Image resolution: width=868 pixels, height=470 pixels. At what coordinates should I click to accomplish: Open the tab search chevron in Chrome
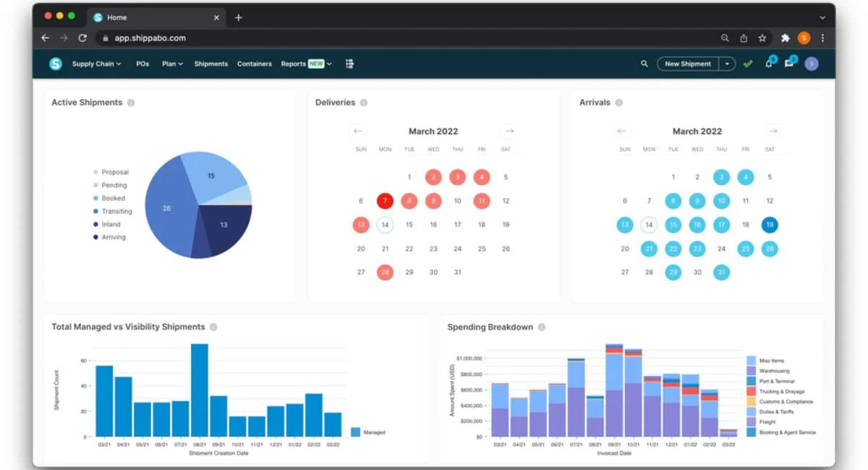pos(822,17)
